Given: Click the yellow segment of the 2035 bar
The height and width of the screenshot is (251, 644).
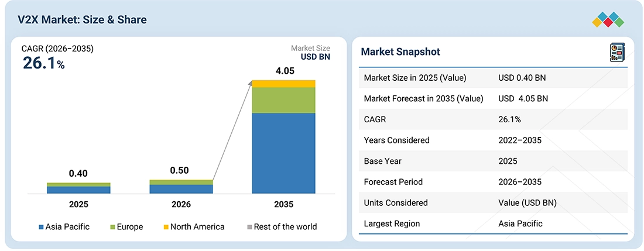Looking at the screenshot, I should coord(284,84).
